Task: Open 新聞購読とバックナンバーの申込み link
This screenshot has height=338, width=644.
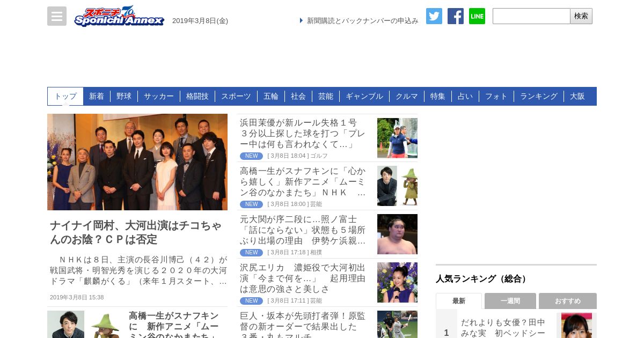Action: (x=362, y=20)
